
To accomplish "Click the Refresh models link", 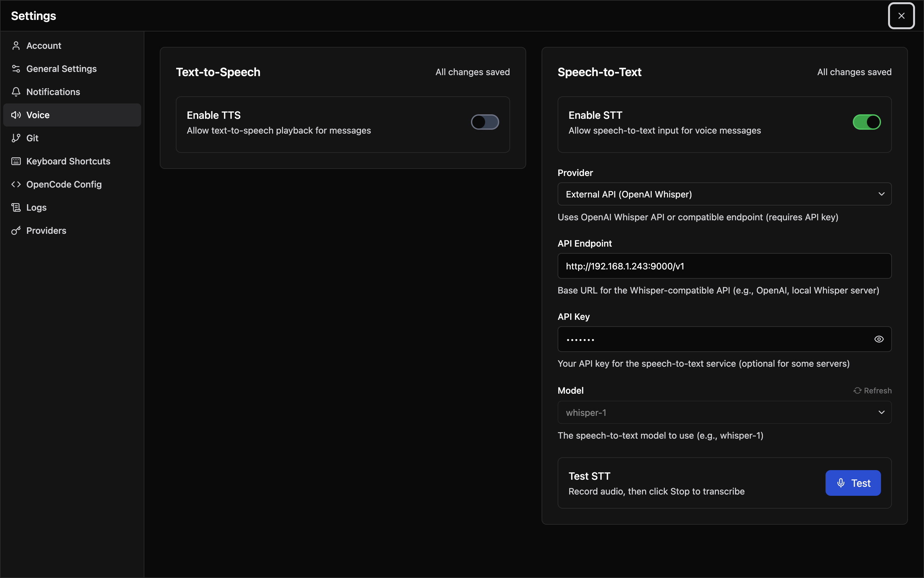I will (x=872, y=391).
